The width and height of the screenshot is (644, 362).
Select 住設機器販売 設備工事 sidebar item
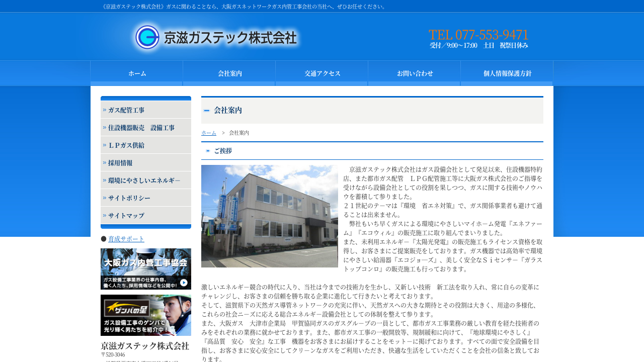click(x=146, y=128)
